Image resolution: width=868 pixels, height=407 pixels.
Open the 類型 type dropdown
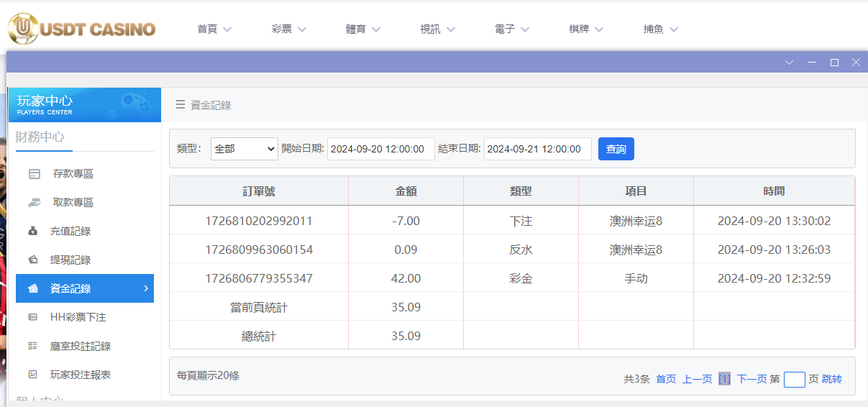coord(245,149)
